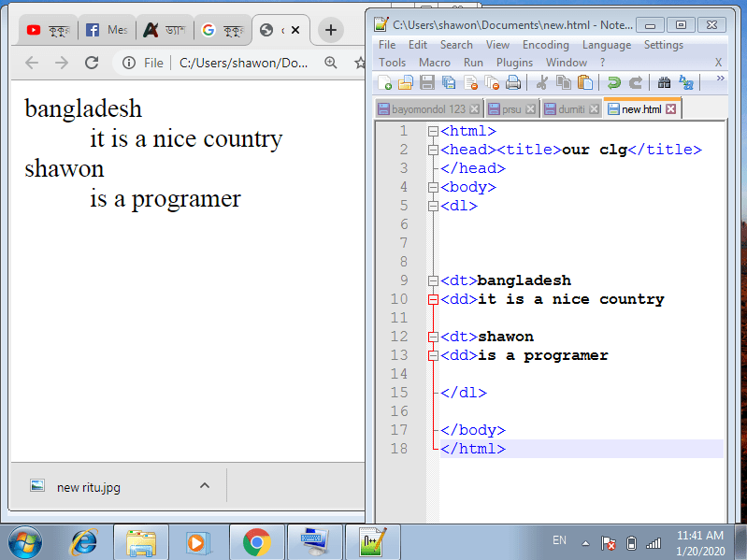This screenshot has width=747, height=560.
Task: Open a new Chrome tab
Action: pos(330,30)
